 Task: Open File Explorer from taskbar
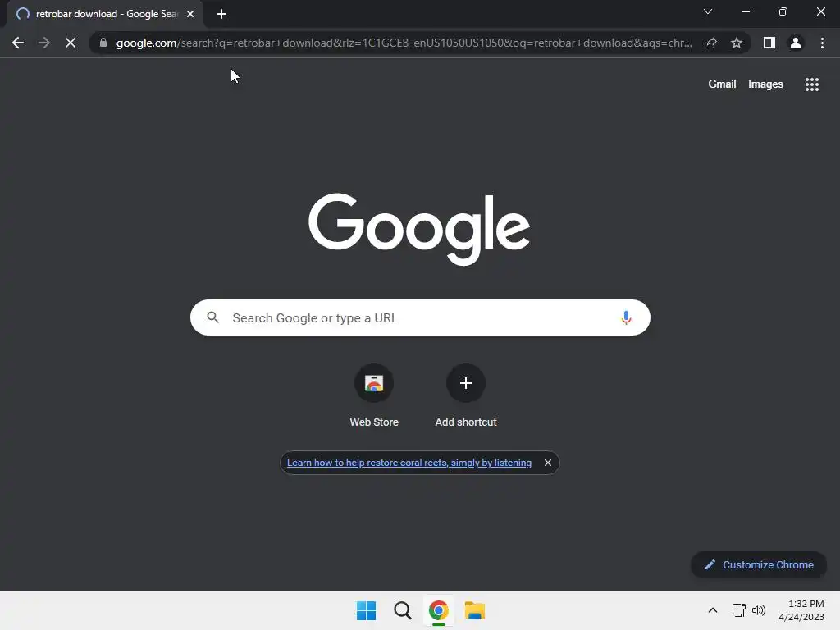click(475, 610)
